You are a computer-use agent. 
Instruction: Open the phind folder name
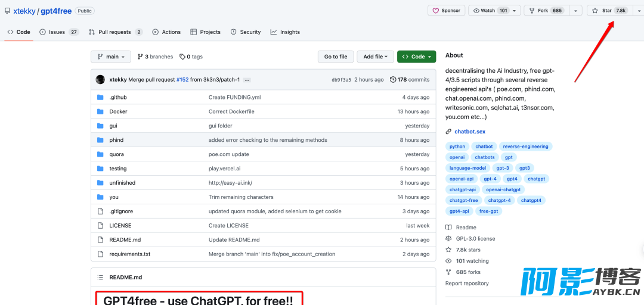tap(116, 140)
